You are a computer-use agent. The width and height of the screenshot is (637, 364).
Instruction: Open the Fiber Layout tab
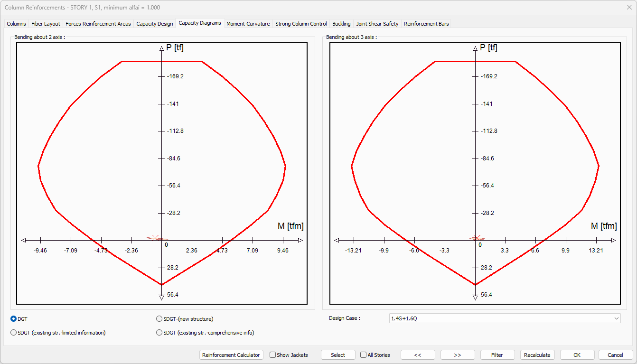pyautogui.click(x=46, y=24)
